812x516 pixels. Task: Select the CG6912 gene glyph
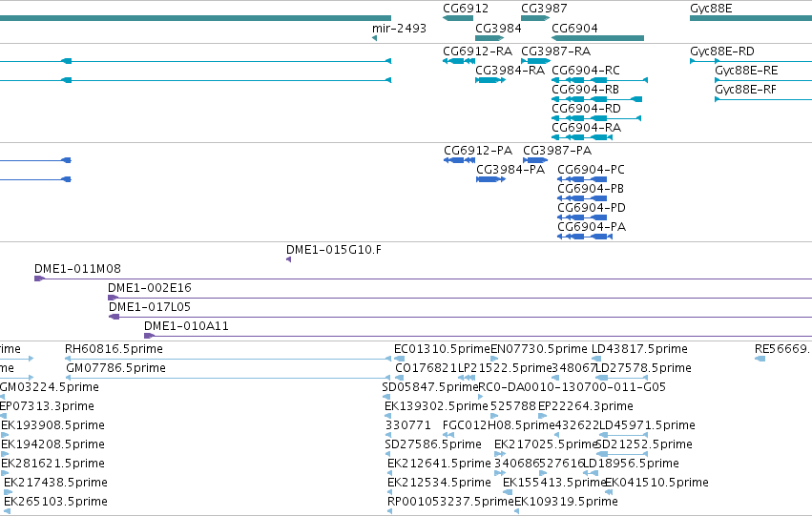pyautogui.click(x=458, y=18)
